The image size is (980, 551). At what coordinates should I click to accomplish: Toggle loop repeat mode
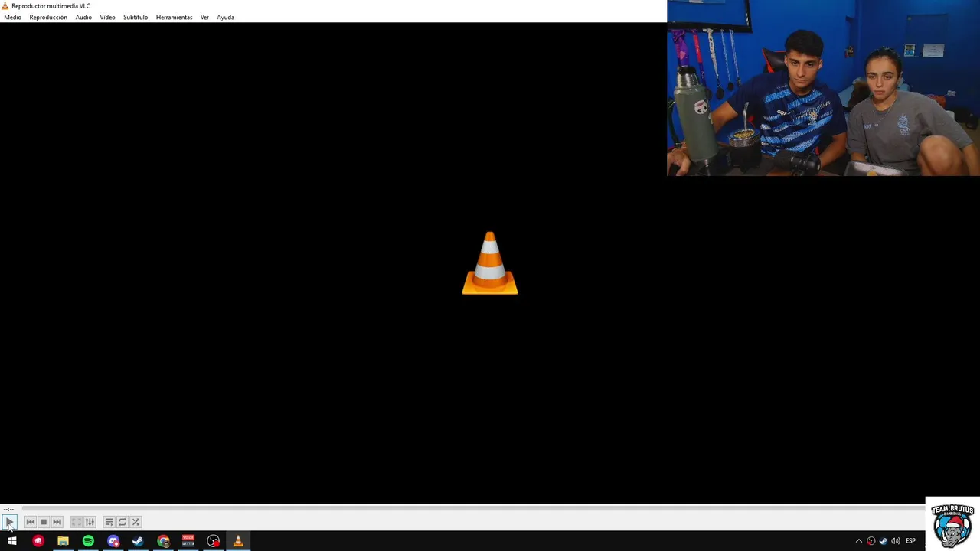coord(122,522)
